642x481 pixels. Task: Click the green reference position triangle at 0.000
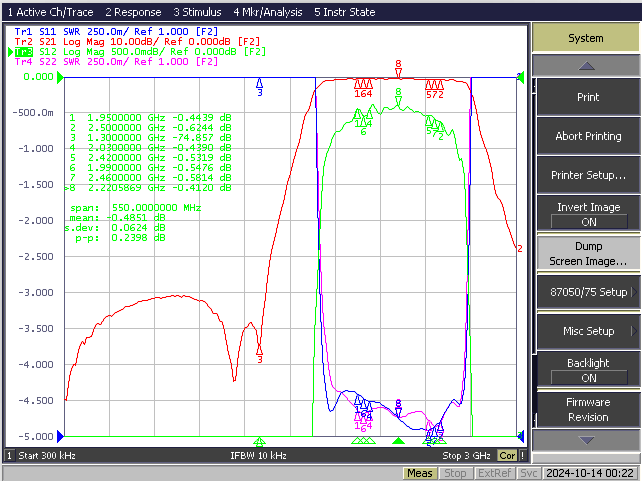tap(60, 77)
